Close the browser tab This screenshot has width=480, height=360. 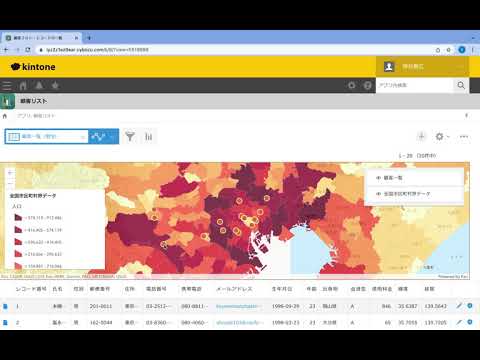coord(76,38)
